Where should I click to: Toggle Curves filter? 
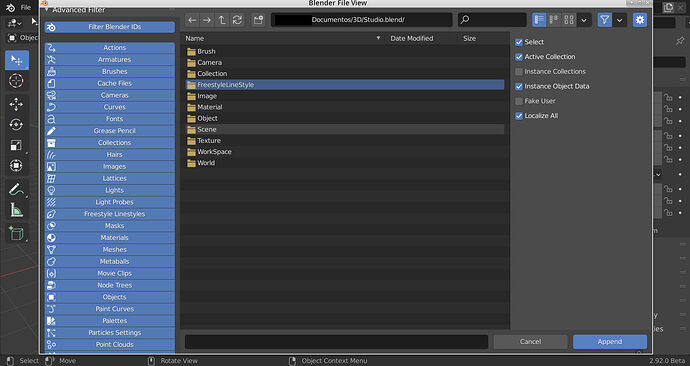110,107
